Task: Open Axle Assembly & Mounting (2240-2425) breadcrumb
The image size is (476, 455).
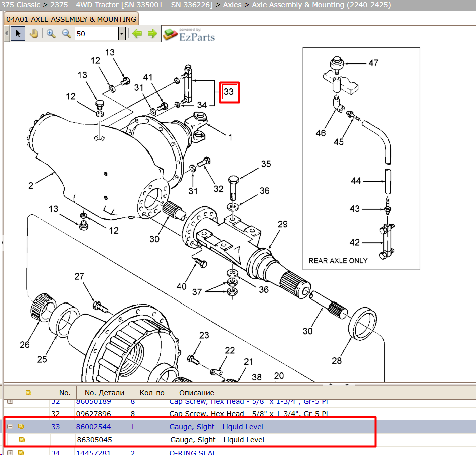Action: coord(322,5)
